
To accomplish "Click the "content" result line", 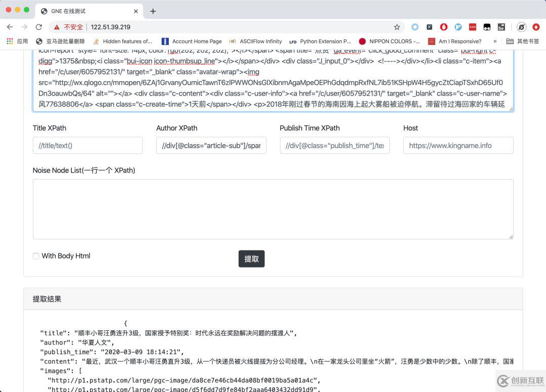I will coord(277,361).
